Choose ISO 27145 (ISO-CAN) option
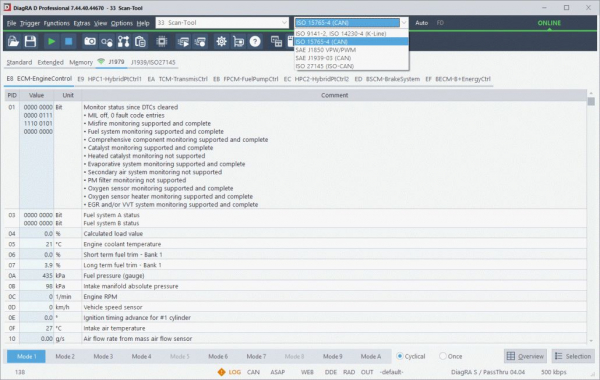Viewport: 600px width, 380px height. pyautogui.click(x=351, y=66)
